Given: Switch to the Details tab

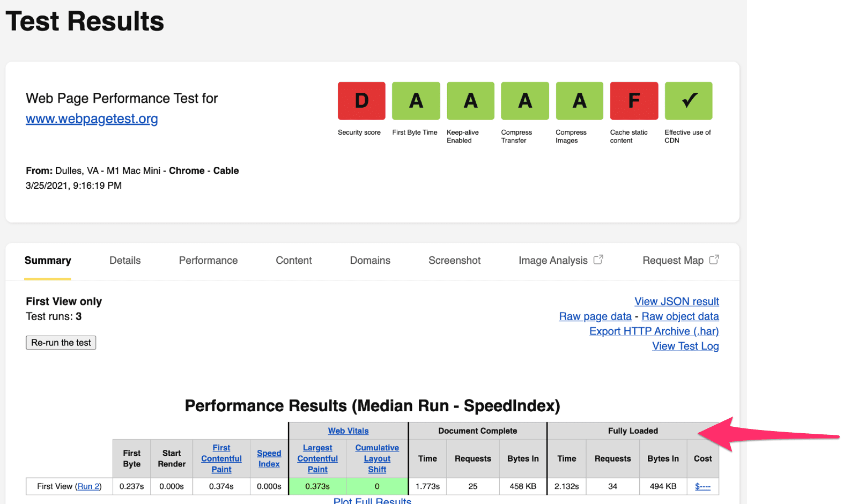Looking at the screenshot, I should point(125,261).
